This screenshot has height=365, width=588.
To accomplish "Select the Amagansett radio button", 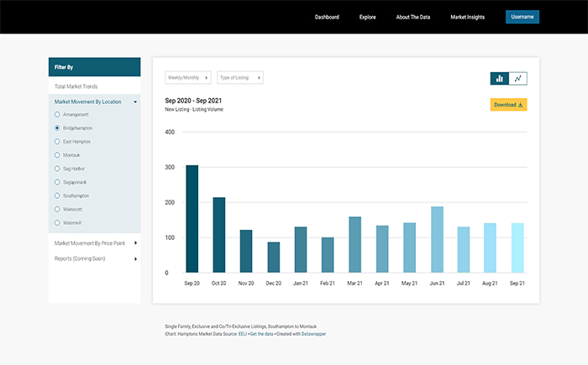I will tap(57, 114).
